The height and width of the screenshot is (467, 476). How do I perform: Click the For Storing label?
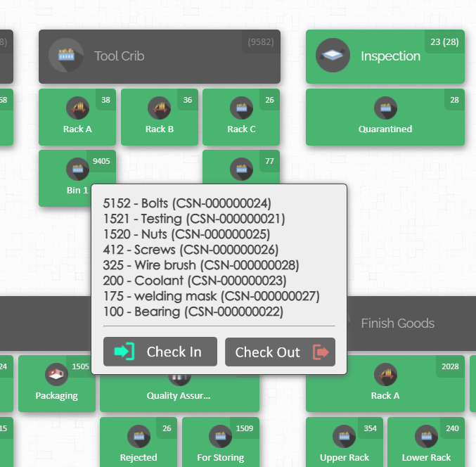tap(221, 458)
